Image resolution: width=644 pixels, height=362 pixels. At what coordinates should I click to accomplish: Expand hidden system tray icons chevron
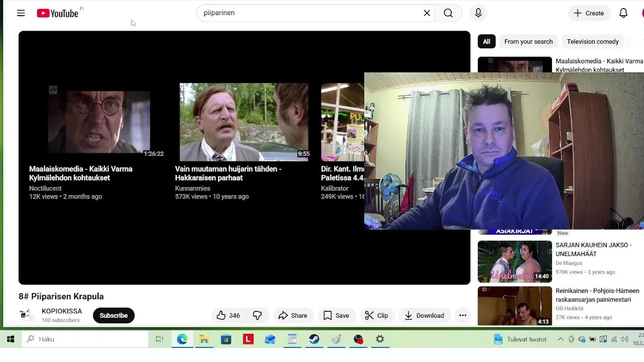tap(560, 339)
